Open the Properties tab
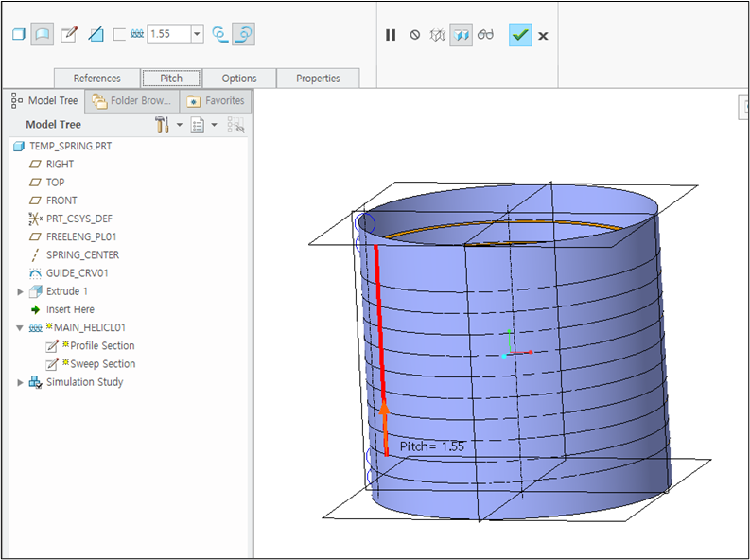 pos(318,78)
